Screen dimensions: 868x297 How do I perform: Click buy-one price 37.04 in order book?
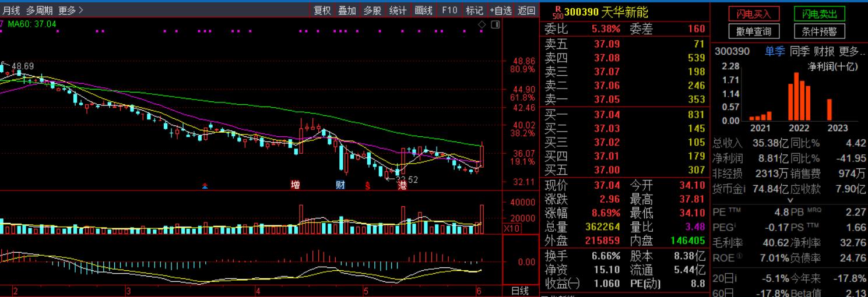tap(607, 115)
